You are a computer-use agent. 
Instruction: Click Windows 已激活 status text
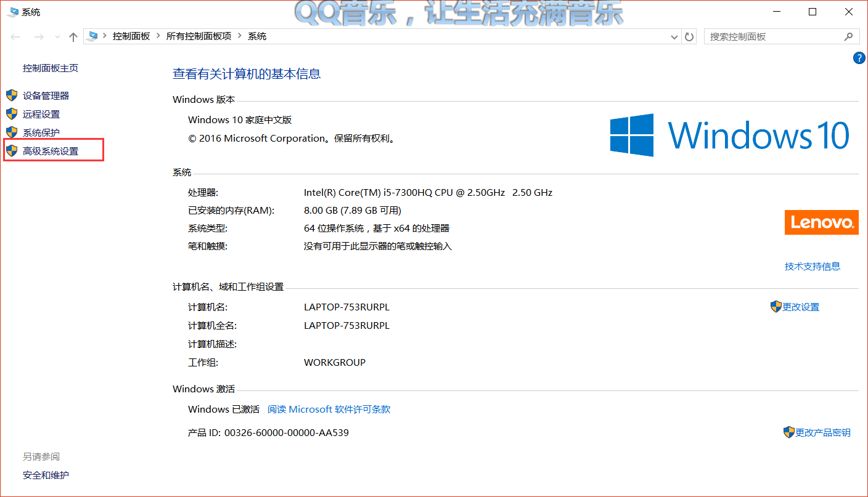[x=224, y=410]
